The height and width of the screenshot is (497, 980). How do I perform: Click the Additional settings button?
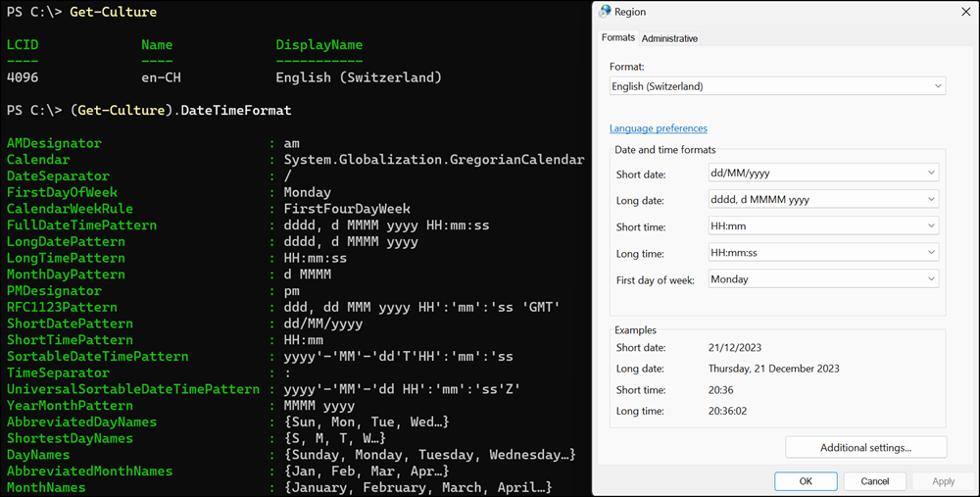(x=865, y=448)
